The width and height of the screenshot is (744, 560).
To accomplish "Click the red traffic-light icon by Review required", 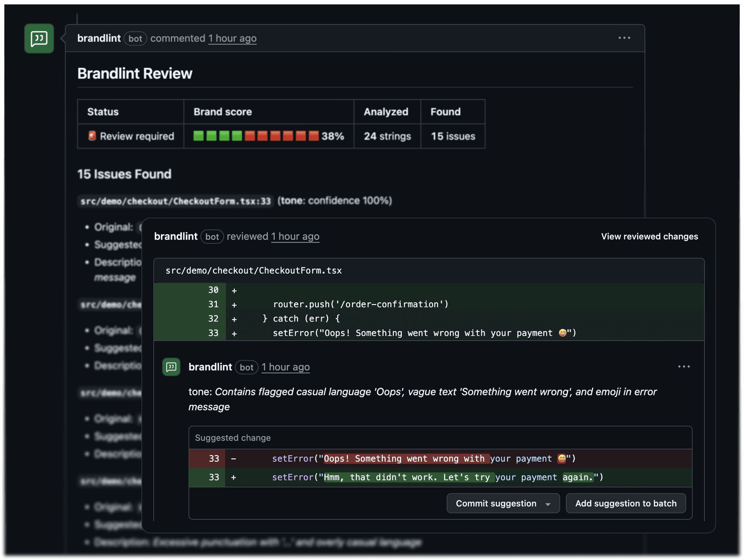I will click(92, 136).
